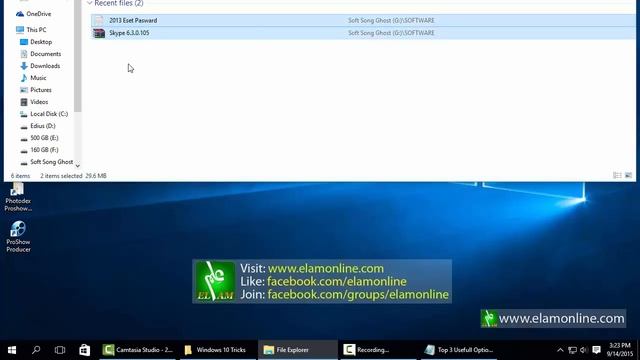
Task: Click the '2 items selected' status text
Action: [61, 176]
